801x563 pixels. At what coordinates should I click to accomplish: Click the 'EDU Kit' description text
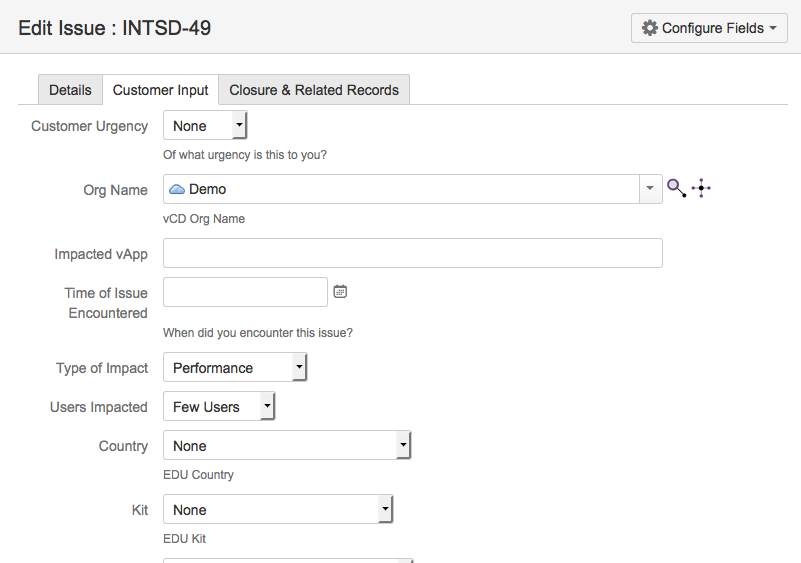coord(184,538)
